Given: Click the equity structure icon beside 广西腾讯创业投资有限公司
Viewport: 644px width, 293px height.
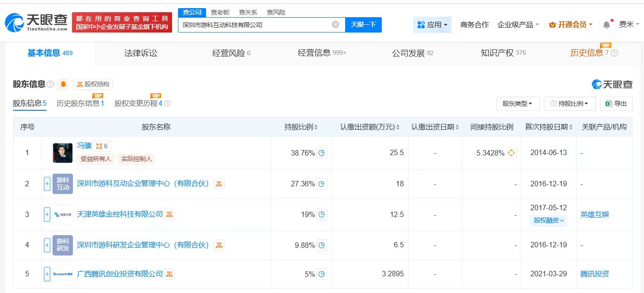Looking at the screenshot, I should pyautogui.click(x=169, y=274).
